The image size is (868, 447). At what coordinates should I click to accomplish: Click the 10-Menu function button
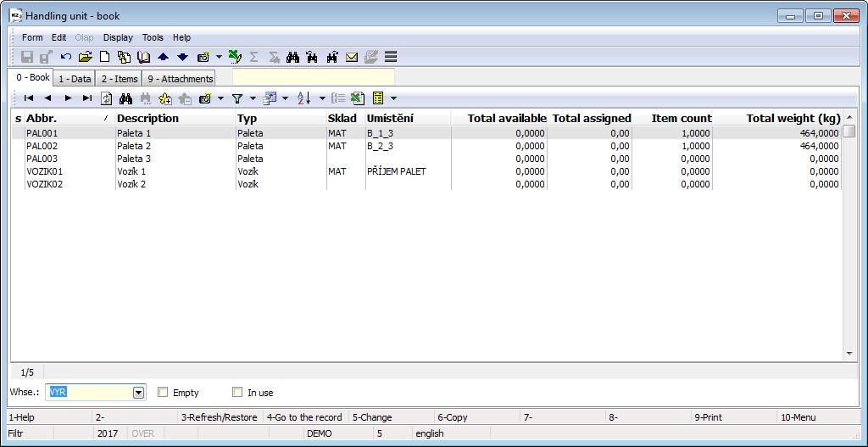click(x=820, y=417)
